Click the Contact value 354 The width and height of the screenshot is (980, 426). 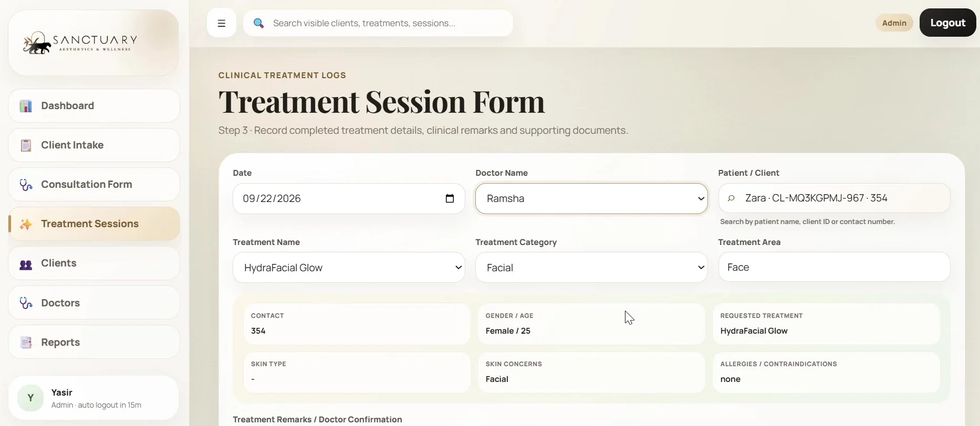tap(258, 331)
